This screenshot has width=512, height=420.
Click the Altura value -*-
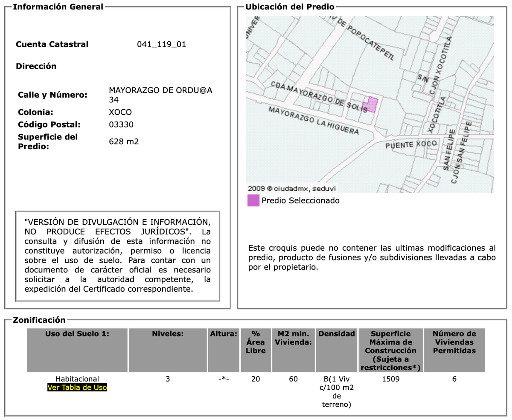pos(224,379)
